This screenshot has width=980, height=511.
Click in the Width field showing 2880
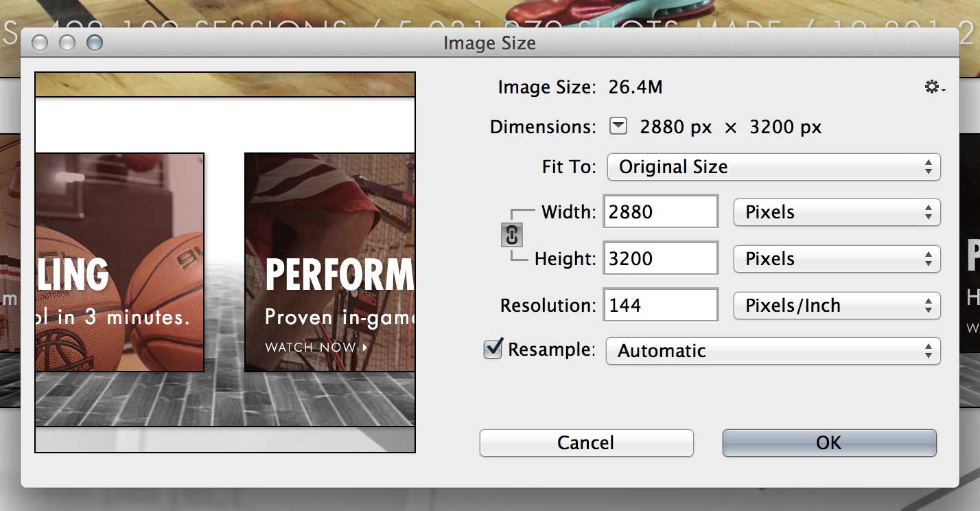pyautogui.click(x=661, y=212)
